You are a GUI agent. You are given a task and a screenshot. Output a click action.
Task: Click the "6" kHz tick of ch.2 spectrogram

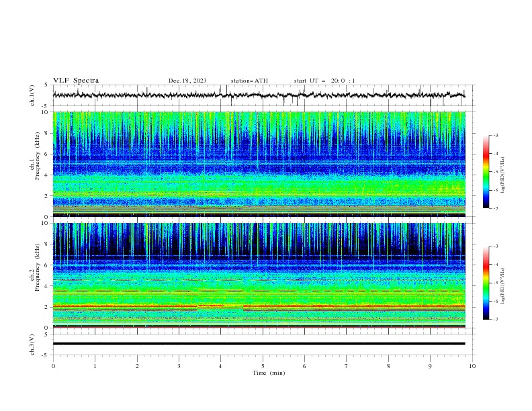[x=47, y=265]
